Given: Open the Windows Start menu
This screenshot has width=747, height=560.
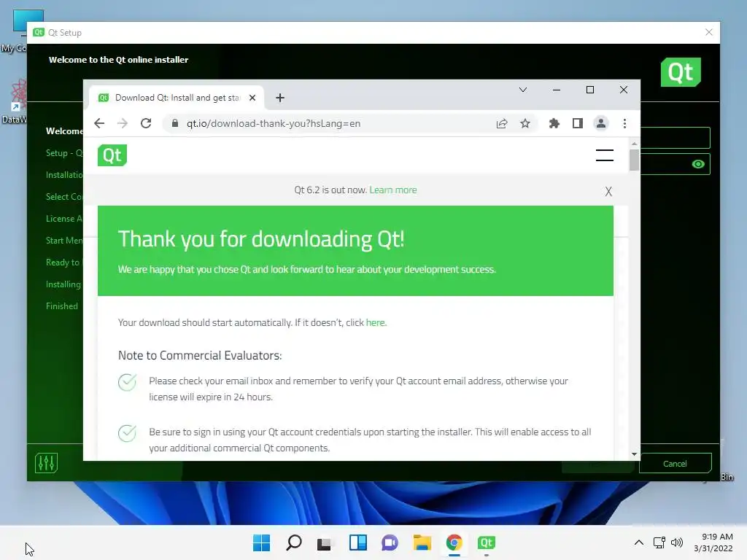Looking at the screenshot, I should 262,542.
